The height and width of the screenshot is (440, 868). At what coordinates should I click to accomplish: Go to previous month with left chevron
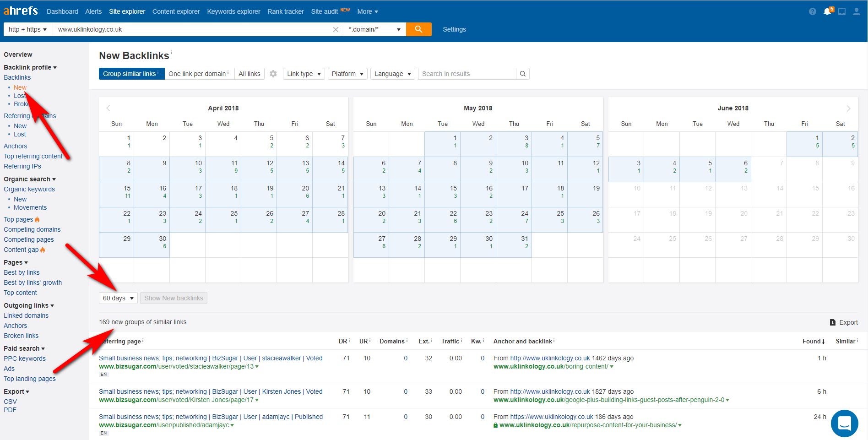(108, 108)
